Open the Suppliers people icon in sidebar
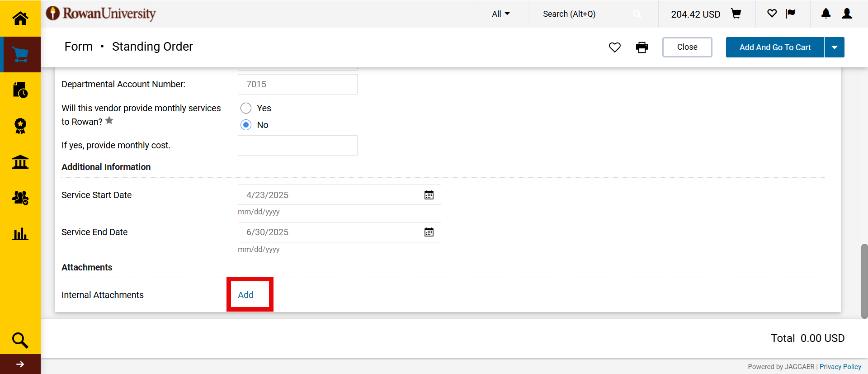The image size is (868, 374). click(x=20, y=198)
